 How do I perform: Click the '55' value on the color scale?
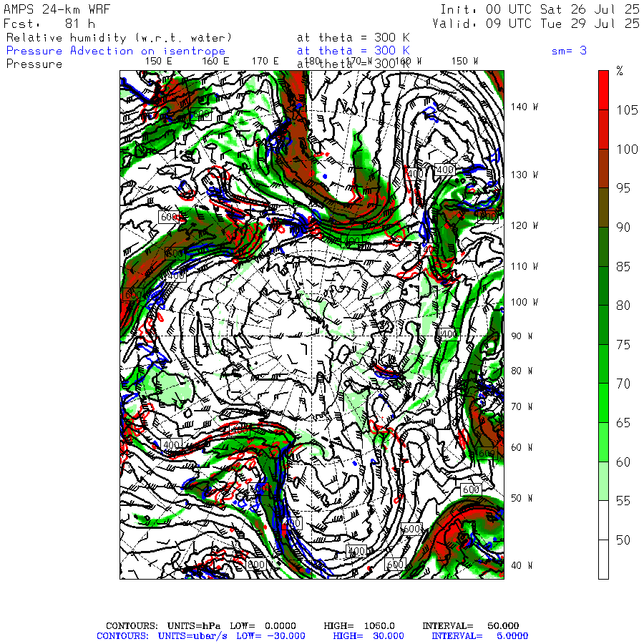click(x=623, y=501)
